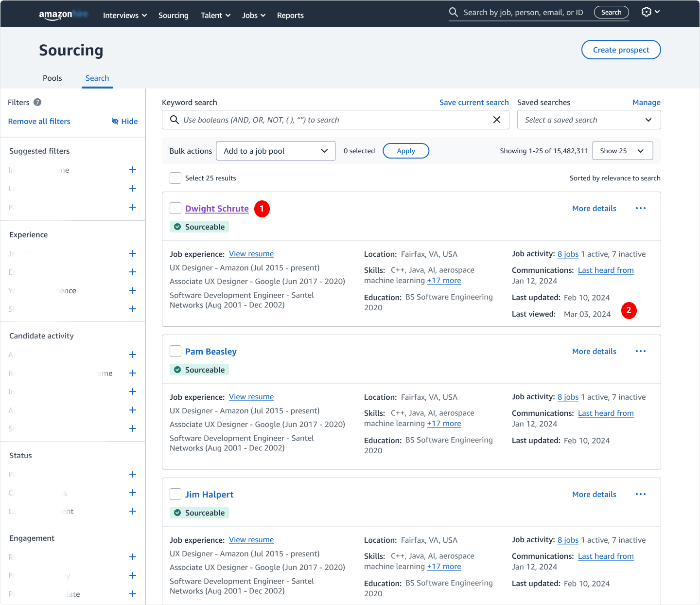Expand the chevron next to the settings gear
Image resolution: width=700 pixels, height=605 pixels.
pos(657,12)
